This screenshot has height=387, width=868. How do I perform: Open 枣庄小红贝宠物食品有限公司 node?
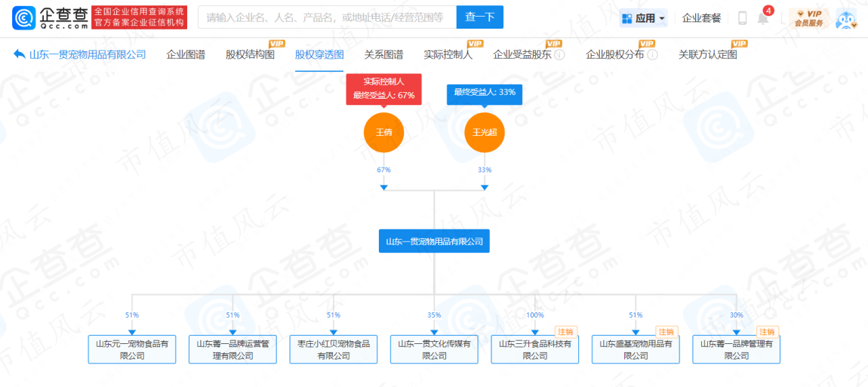click(334, 349)
